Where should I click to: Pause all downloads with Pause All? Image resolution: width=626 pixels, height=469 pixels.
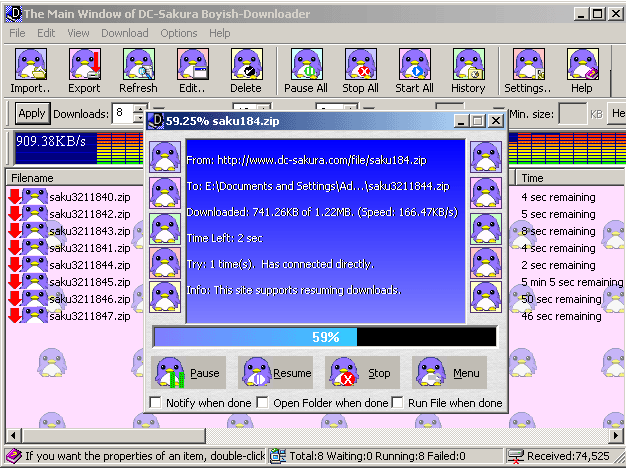[307, 64]
